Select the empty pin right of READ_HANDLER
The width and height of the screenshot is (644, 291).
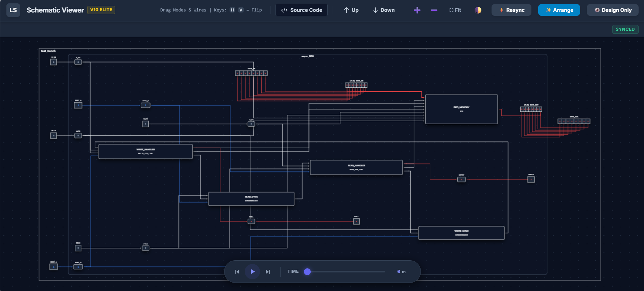tap(461, 180)
